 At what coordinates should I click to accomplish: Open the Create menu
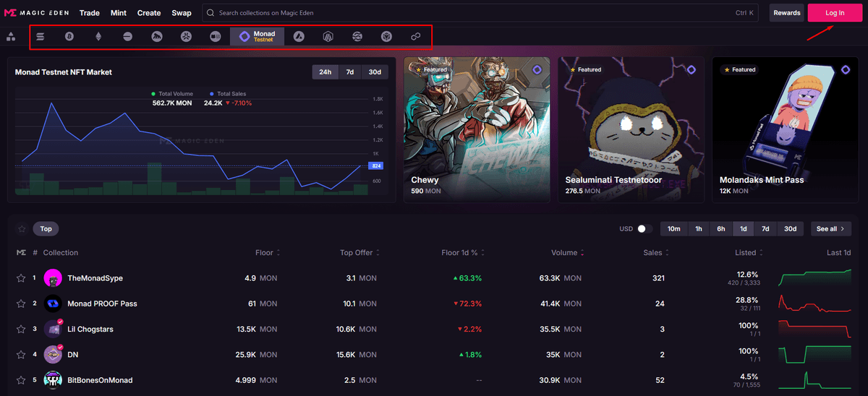[149, 13]
